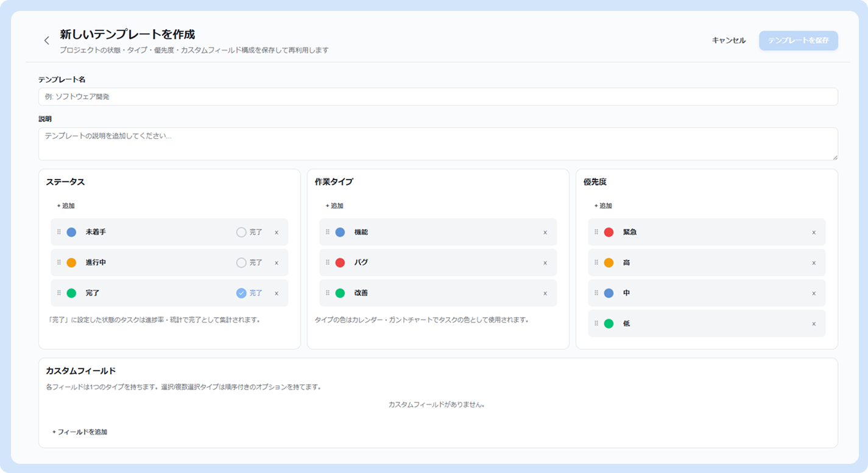
Task: Click the drag handle beside 機能 type
Action: [328, 232]
